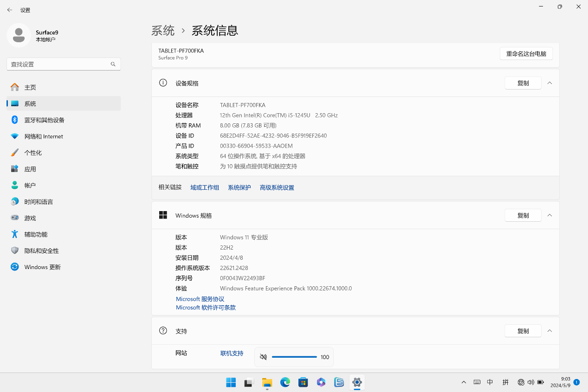
Task: Collapse the 支持 section
Action: pyautogui.click(x=549, y=331)
